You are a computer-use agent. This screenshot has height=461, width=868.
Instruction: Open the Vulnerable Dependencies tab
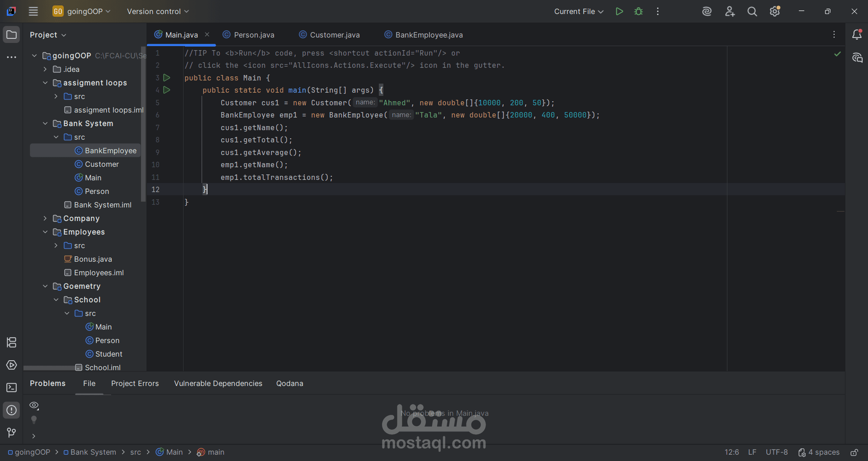point(218,383)
